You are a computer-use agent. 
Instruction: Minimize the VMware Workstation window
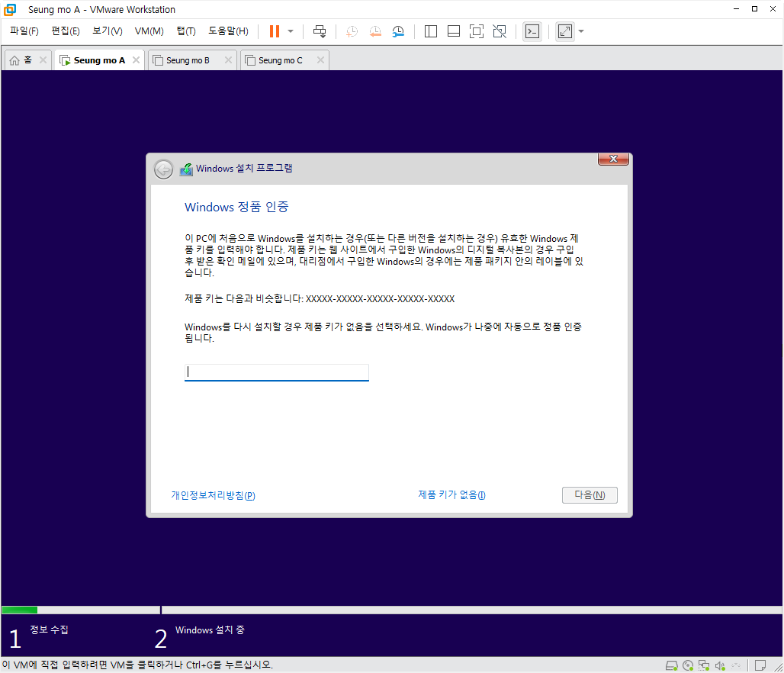click(x=736, y=9)
